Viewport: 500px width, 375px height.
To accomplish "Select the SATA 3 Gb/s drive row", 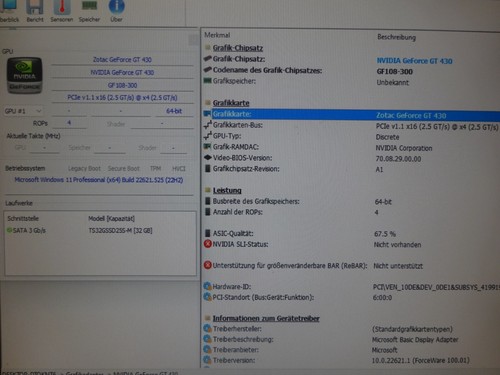I will tap(100, 230).
